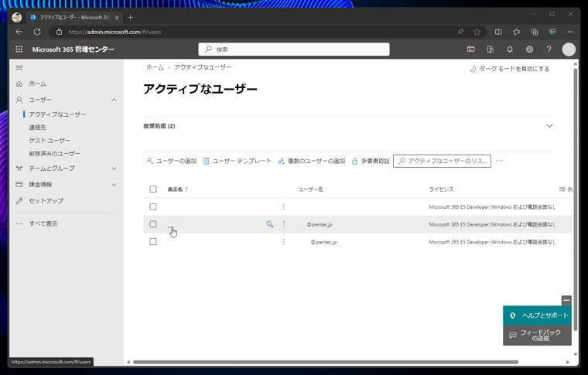The image size is (588, 375).
Task: Click the read aloud icon in address bar
Action: coord(460,32)
